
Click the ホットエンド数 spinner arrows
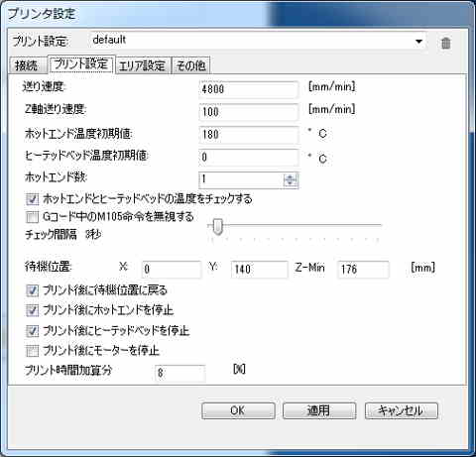click(x=291, y=179)
